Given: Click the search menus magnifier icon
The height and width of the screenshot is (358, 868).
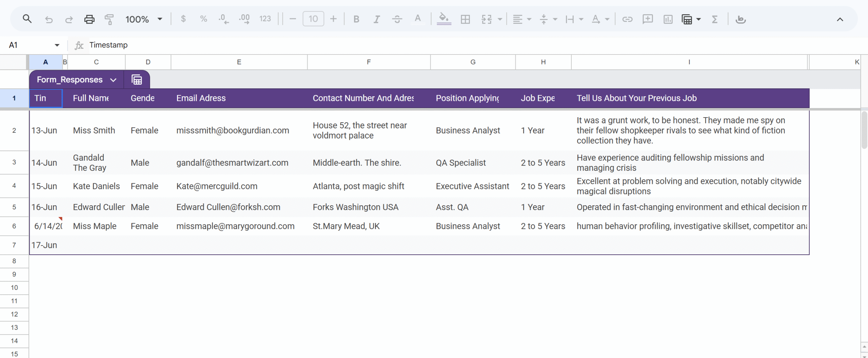Looking at the screenshot, I should point(27,19).
